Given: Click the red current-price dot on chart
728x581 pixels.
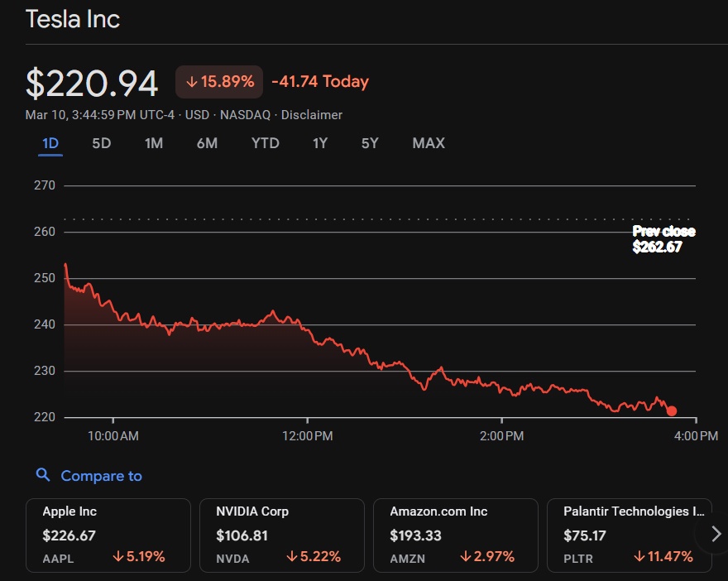Looking at the screenshot, I should [672, 411].
